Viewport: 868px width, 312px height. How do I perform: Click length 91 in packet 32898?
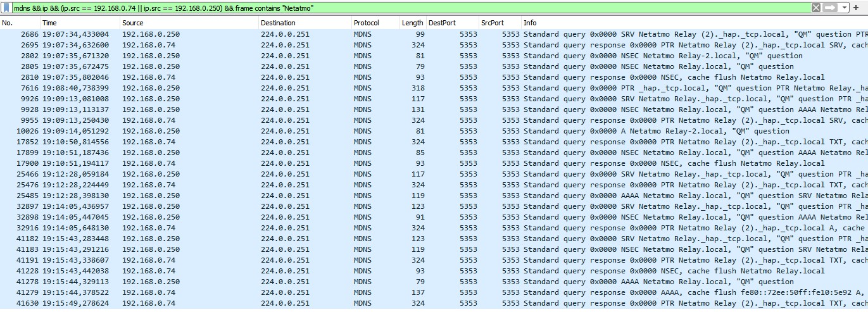coord(420,217)
